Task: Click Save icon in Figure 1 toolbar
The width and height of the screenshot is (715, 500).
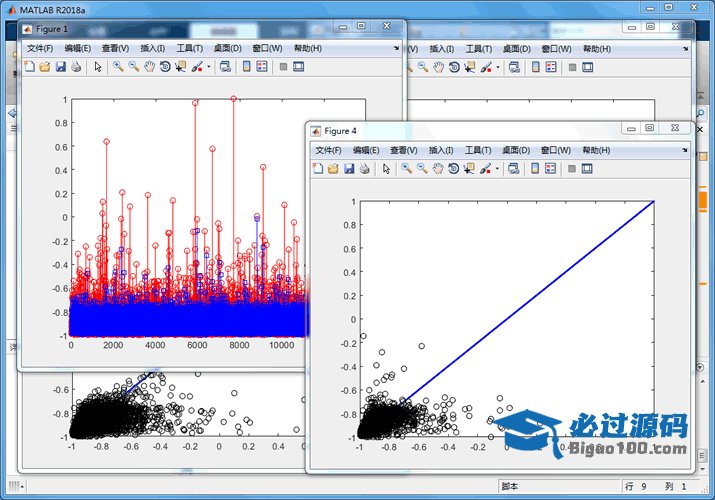Action: click(x=60, y=67)
